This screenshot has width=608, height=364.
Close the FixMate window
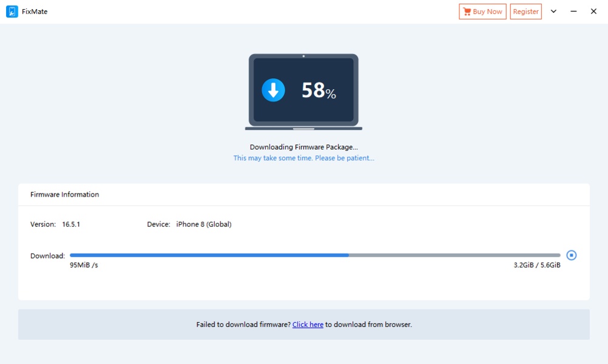pos(593,12)
